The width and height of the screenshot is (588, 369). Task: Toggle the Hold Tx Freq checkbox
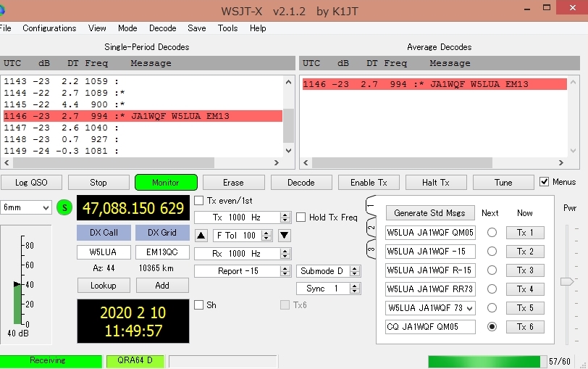click(x=301, y=217)
